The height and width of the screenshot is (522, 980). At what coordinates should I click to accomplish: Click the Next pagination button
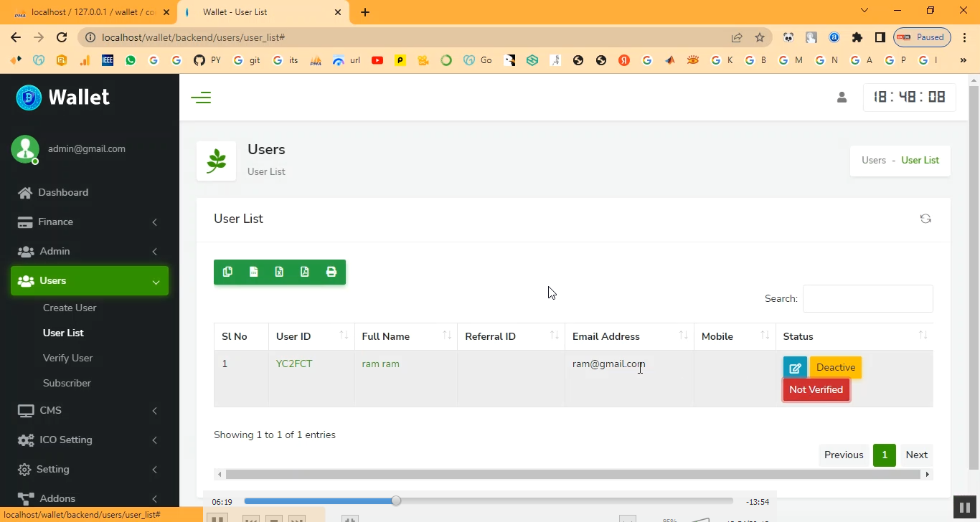tap(916, 455)
